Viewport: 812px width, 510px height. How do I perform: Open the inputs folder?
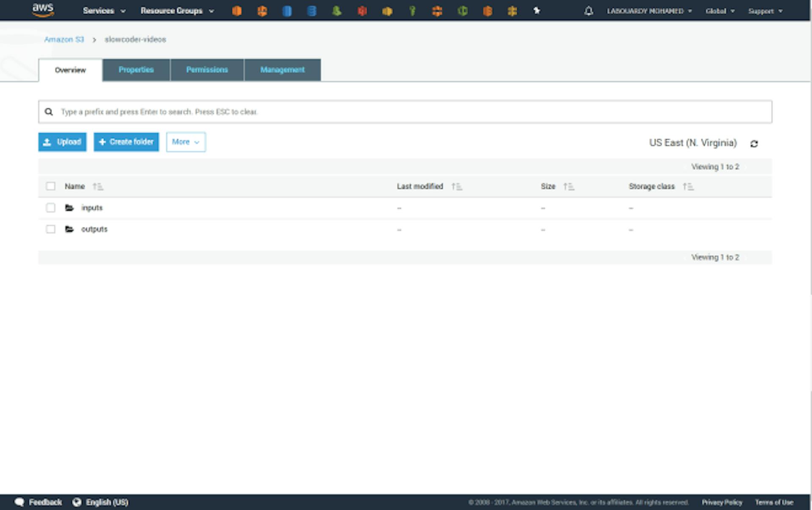[92, 207]
